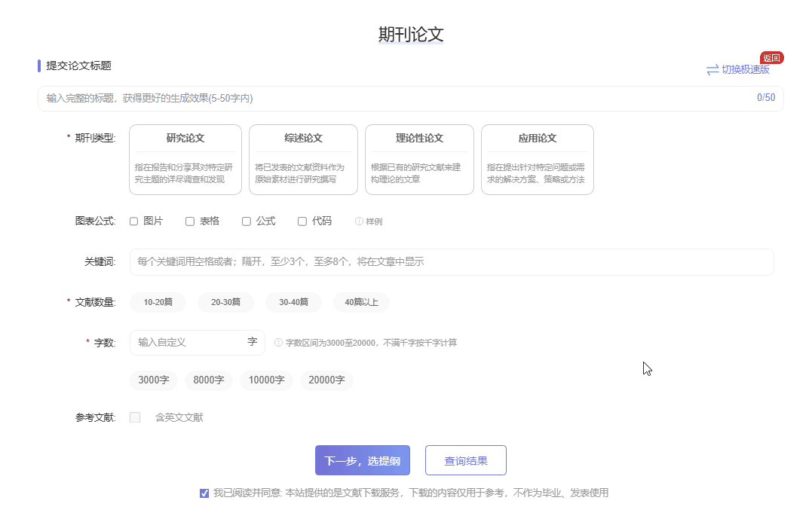Select the 研究论文 journal type card
The height and width of the screenshot is (522, 812).
coord(185,160)
